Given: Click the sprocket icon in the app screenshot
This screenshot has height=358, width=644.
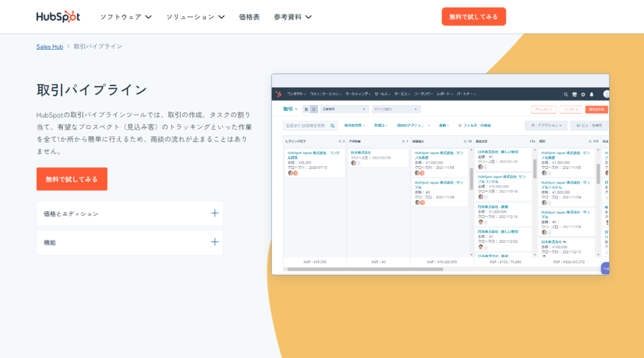Looking at the screenshot, I should (x=279, y=94).
